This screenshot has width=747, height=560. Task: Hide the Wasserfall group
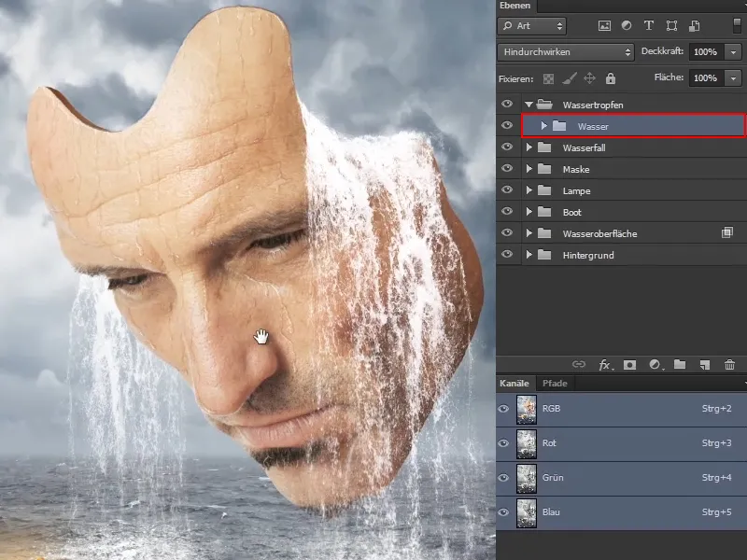pyautogui.click(x=507, y=147)
